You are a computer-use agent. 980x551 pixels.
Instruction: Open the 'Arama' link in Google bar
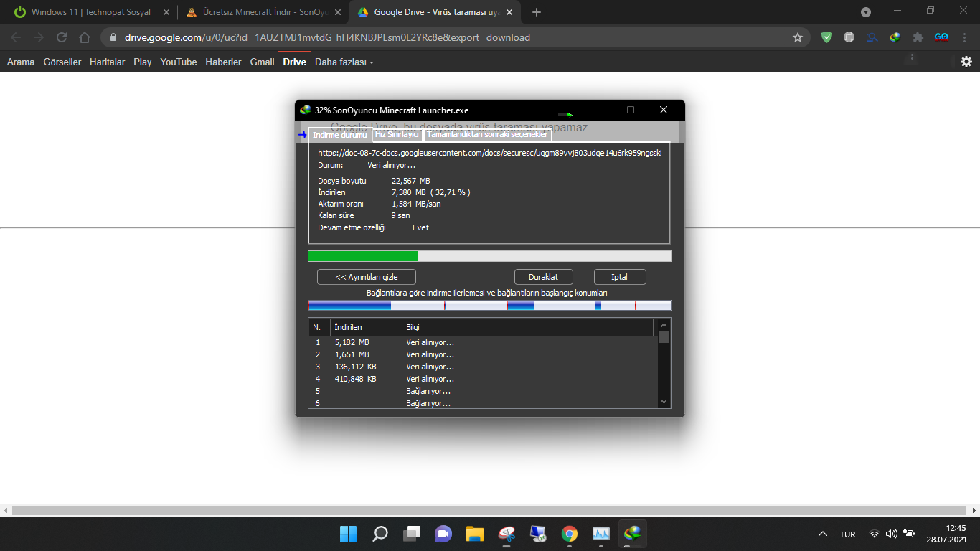pyautogui.click(x=21, y=62)
